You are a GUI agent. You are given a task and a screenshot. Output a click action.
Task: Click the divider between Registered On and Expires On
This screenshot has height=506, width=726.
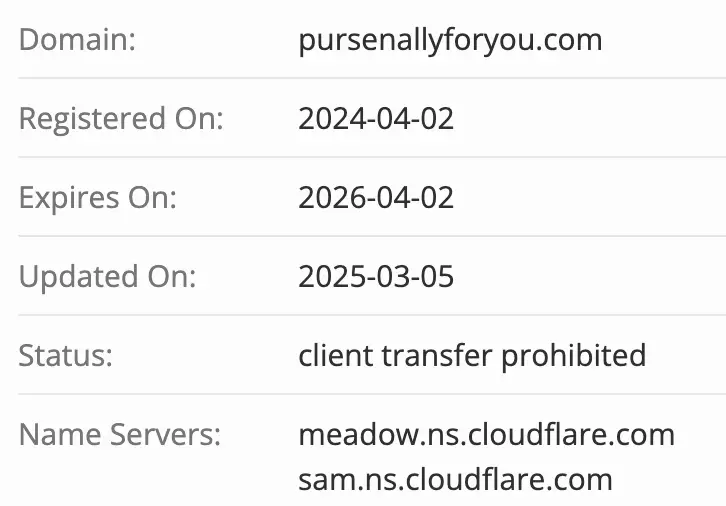pos(363,157)
